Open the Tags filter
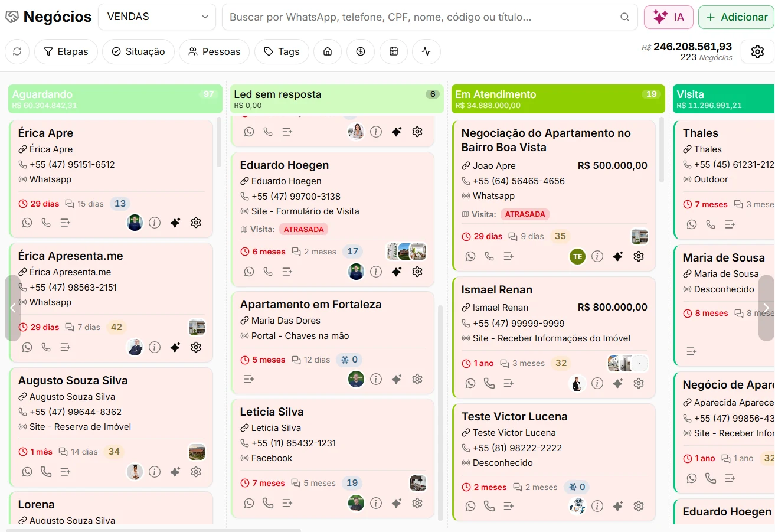 pyautogui.click(x=282, y=52)
